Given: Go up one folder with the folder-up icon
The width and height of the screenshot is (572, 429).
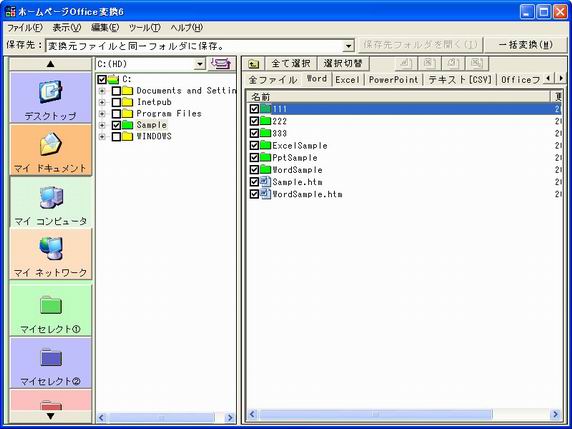Looking at the screenshot, I should click(x=254, y=64).
